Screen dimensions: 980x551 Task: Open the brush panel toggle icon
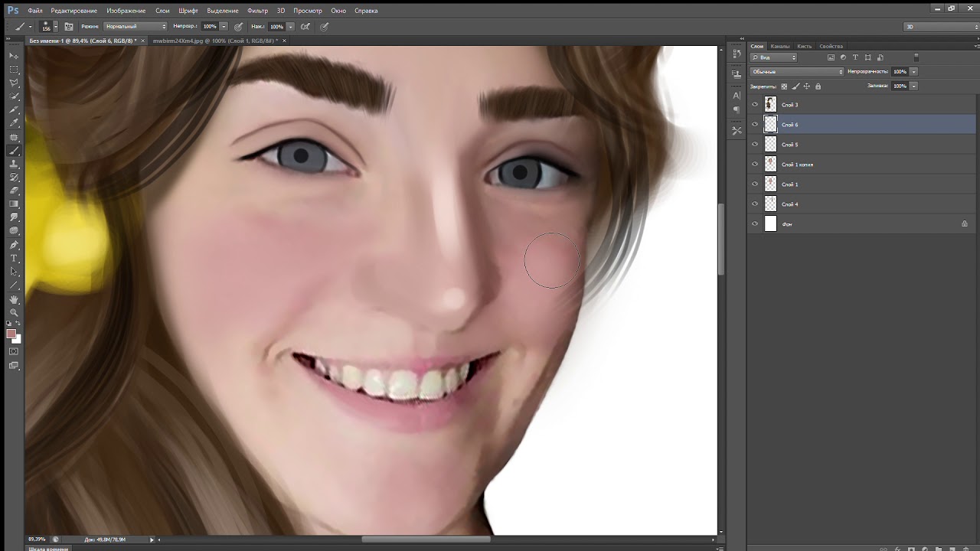point(69,27)
